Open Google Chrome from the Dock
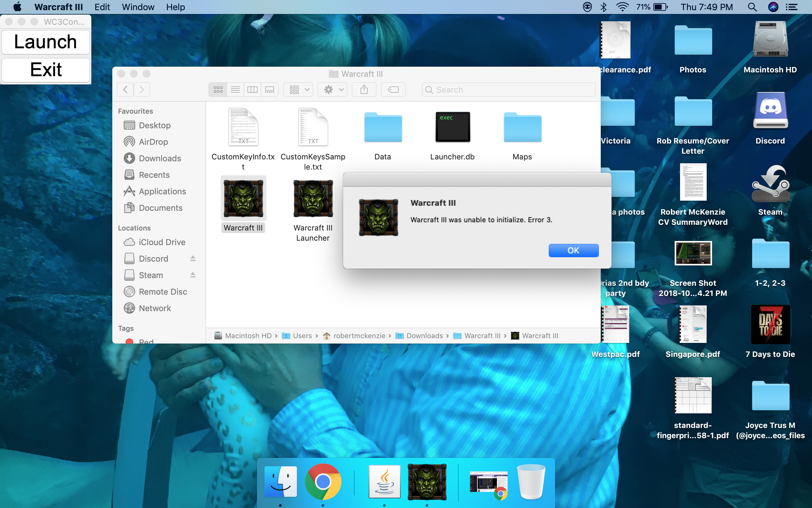This screenshot has width=812, height=508. [323, 481]
